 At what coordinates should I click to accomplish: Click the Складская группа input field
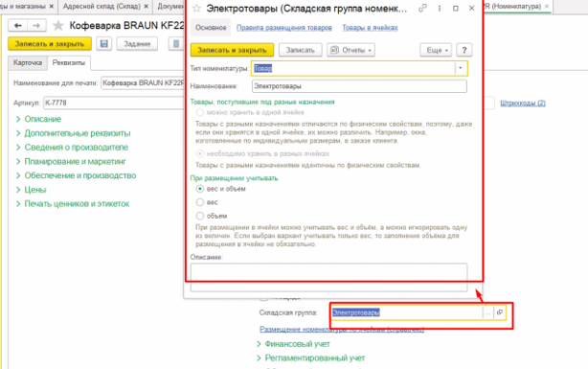407,312
